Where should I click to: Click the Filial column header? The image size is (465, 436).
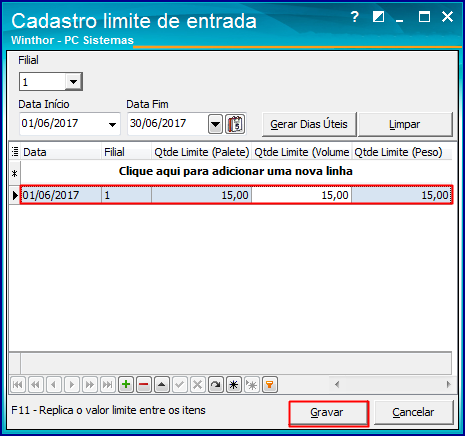coord(126,152)
